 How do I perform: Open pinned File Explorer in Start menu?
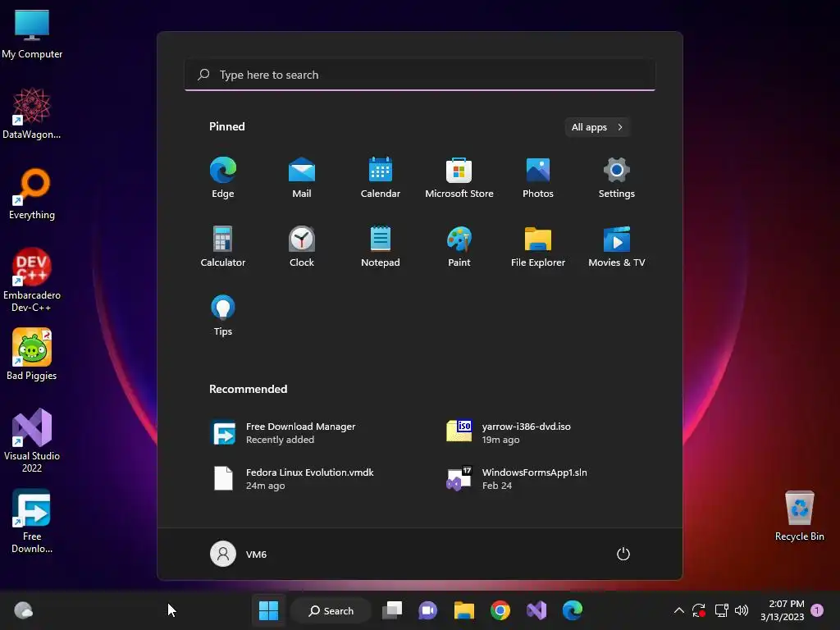538,246
